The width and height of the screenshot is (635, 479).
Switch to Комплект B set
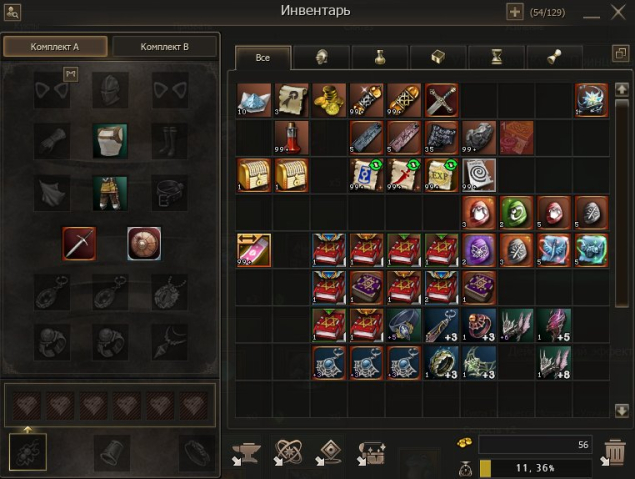(164, 47)
